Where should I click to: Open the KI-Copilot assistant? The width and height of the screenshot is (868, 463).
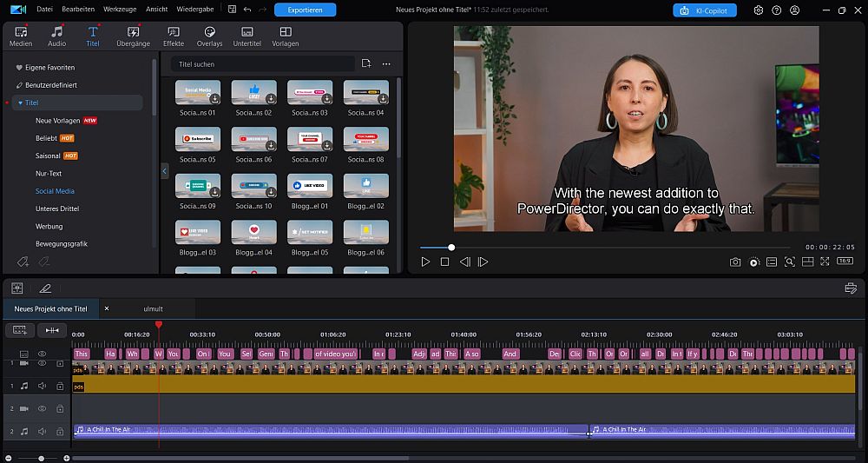tap(705, 10)
